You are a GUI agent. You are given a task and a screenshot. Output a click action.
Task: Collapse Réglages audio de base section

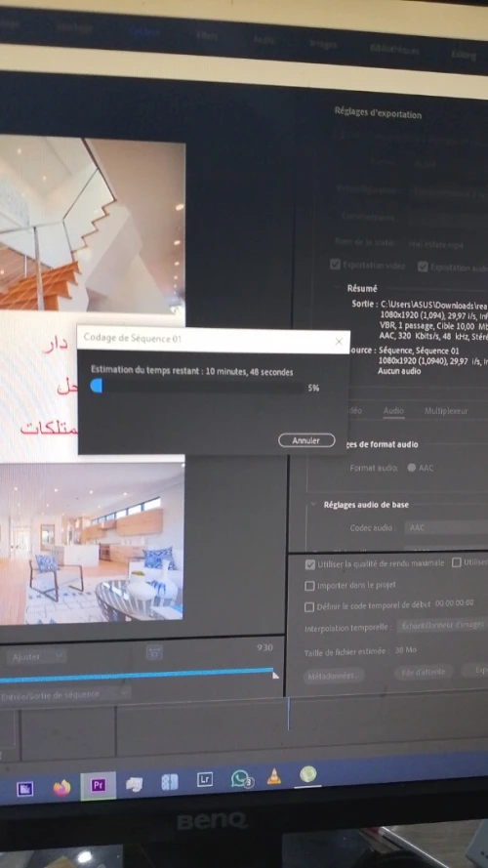tap(313, 505)
